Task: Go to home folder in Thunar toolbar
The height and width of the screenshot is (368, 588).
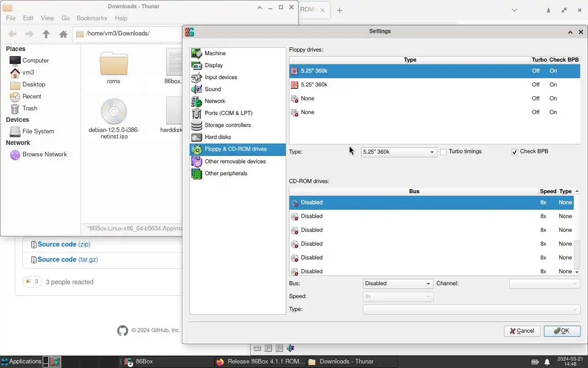Action: click(x=63, y=34)
